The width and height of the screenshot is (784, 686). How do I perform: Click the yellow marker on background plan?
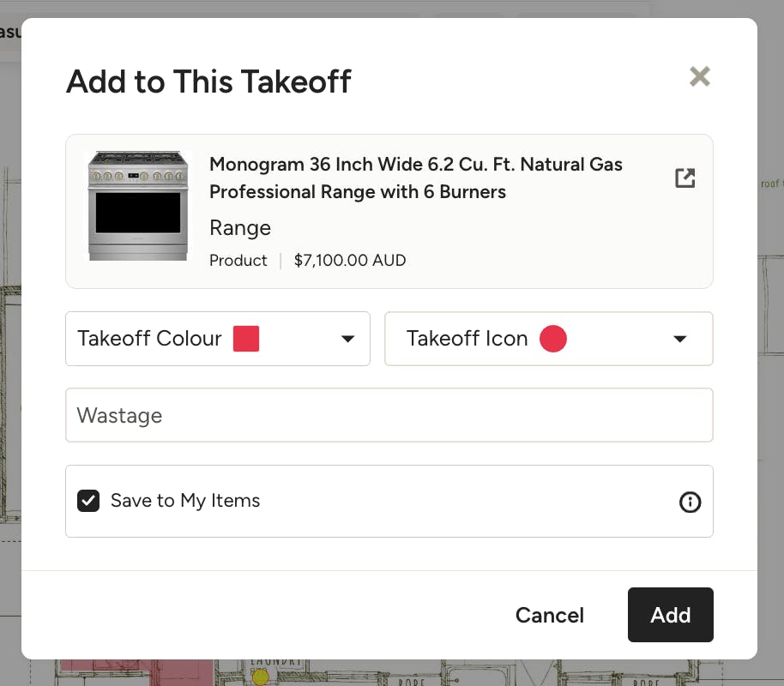tap(261, 677)
